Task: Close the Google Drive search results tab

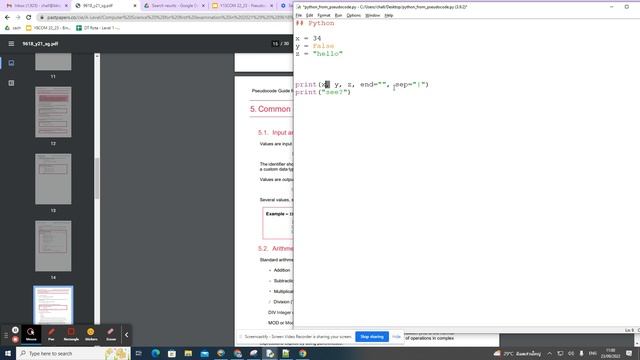Action: click(203, 6)
